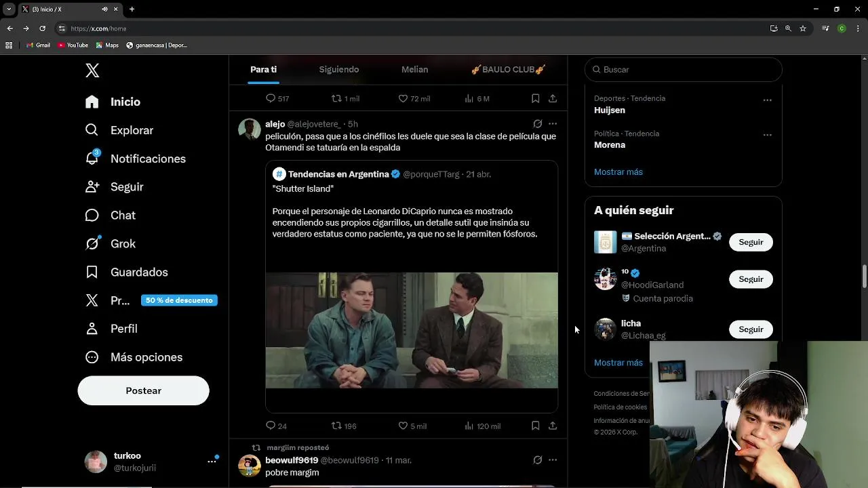The width and height of the screenshot is (868, 488).
Task: Show more under A quién seguir
Action: [618, 363]
